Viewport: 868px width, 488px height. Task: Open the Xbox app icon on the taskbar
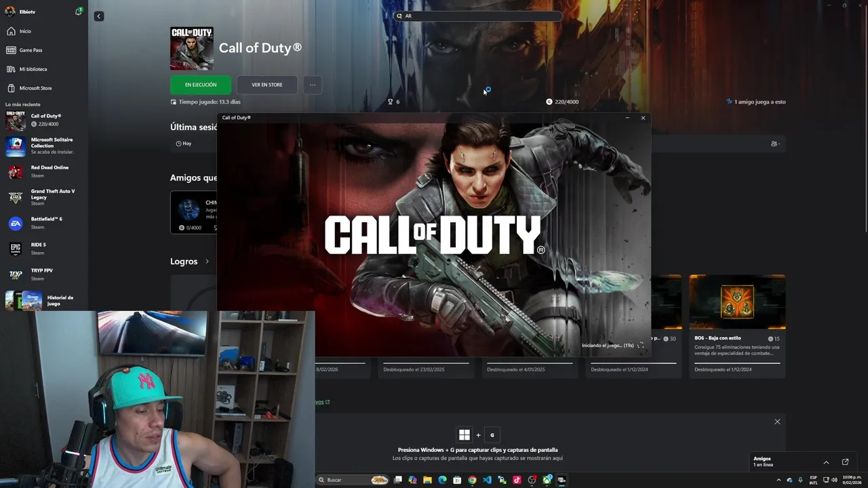(x=547, y=480)
